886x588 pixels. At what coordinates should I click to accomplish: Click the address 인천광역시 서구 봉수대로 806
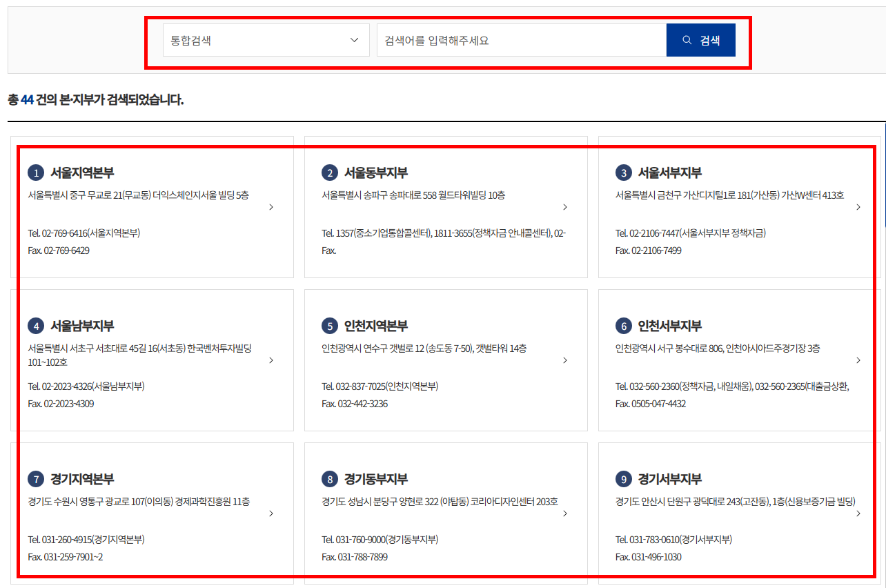[x=718, y=349]
